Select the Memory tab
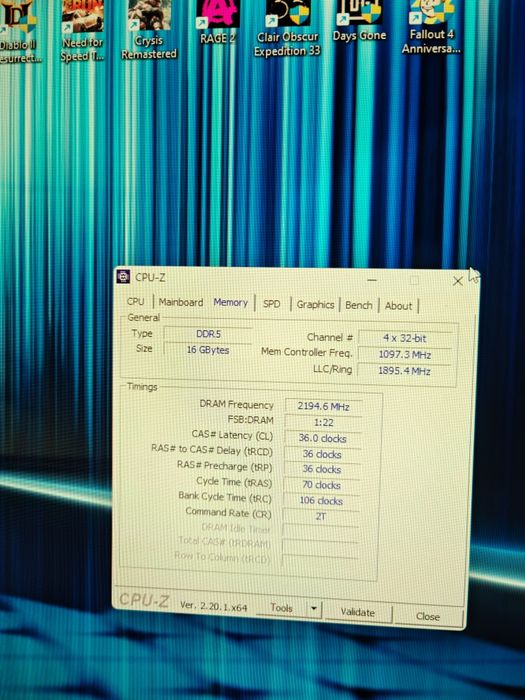 pyautogui.click(x=230, y=303)
